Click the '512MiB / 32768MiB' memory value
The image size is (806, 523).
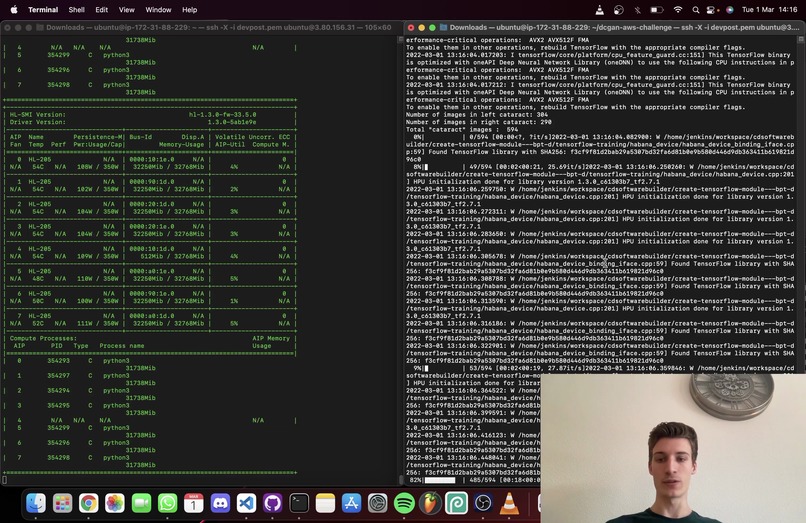point(172,257)
